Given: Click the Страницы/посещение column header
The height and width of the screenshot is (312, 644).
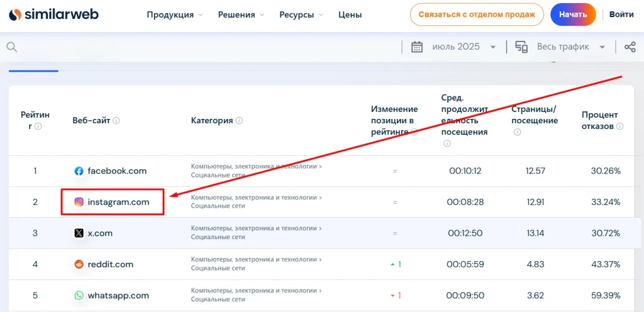Looking at the screenshot, I should click(535, 115).
